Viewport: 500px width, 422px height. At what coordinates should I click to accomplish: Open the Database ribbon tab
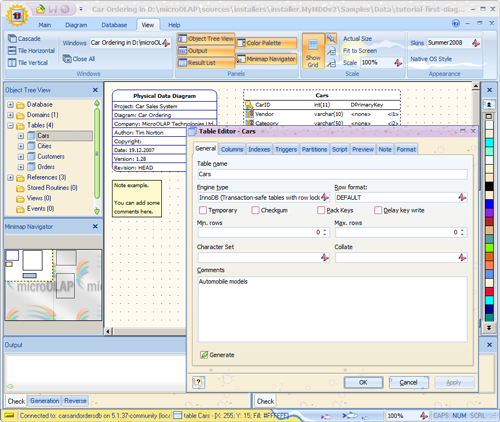tap(114, 25)
